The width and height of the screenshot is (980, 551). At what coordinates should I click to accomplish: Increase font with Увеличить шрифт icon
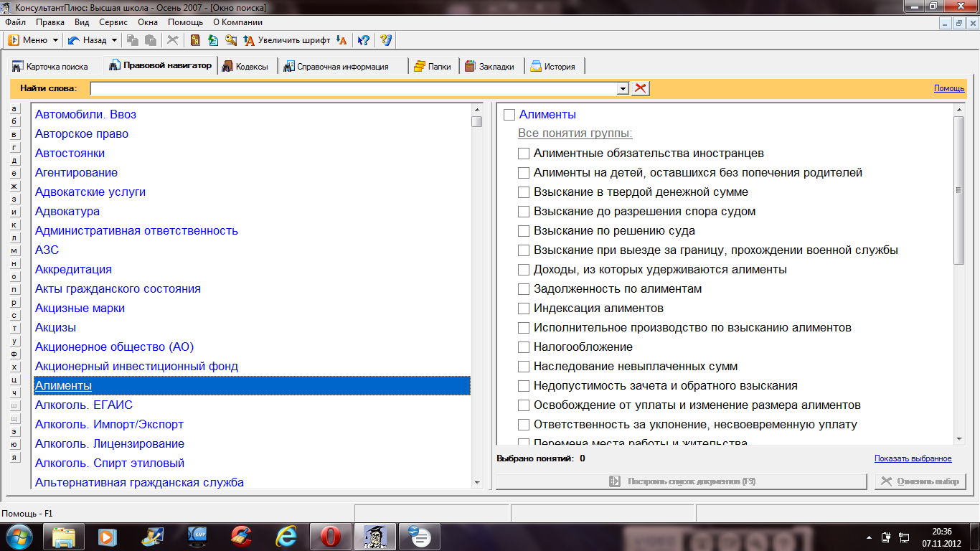point(250,40)
